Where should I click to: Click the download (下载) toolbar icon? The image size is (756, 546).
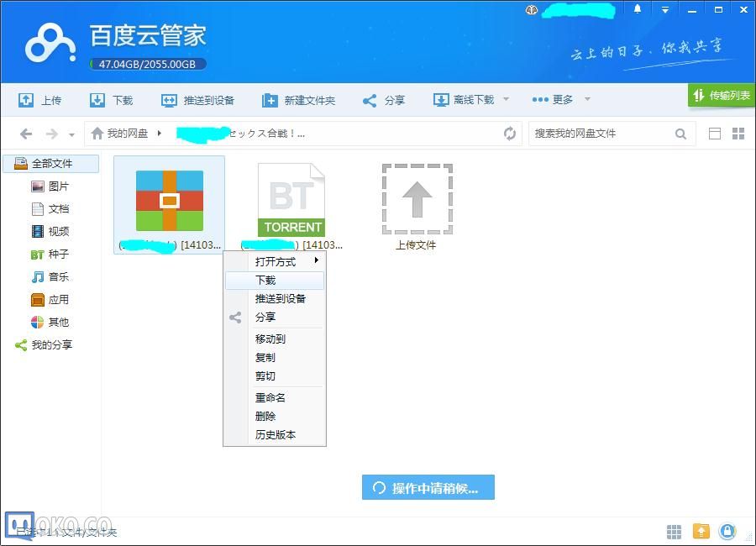[97, 100]
